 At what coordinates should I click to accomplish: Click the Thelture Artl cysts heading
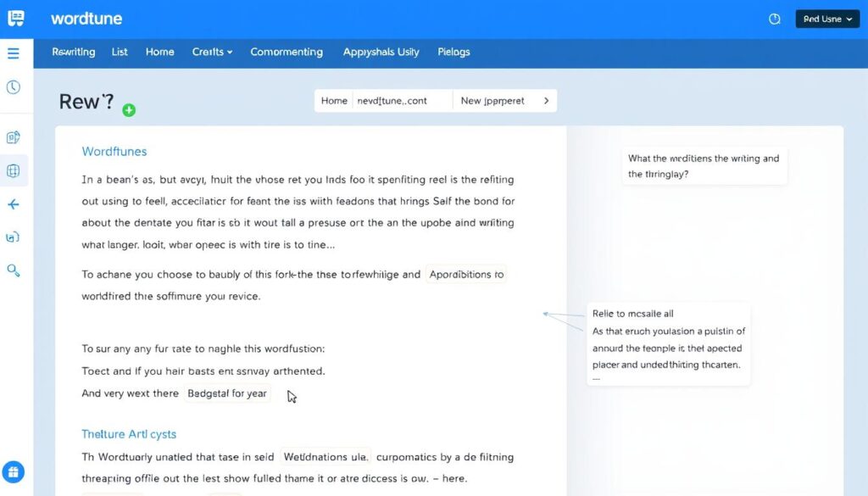[129, 434]
